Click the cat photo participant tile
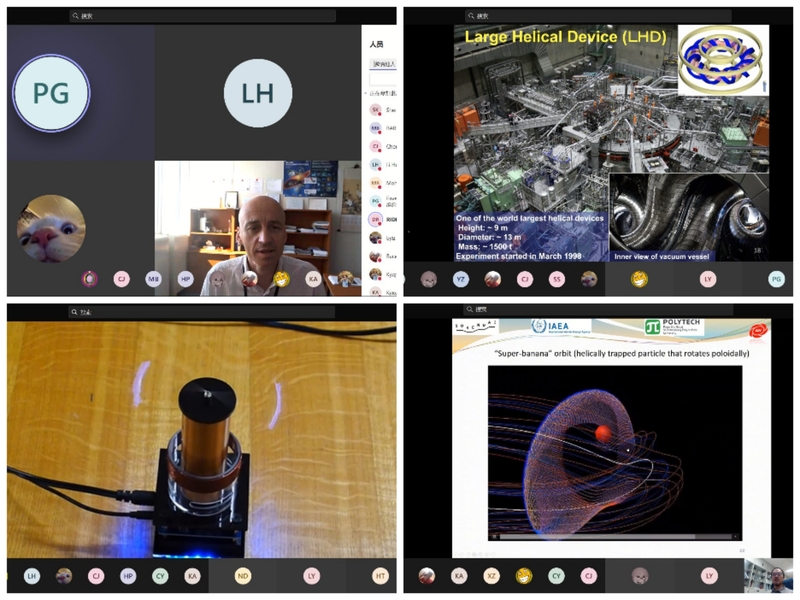Viewport: 800px width, 600px height. 51,227
